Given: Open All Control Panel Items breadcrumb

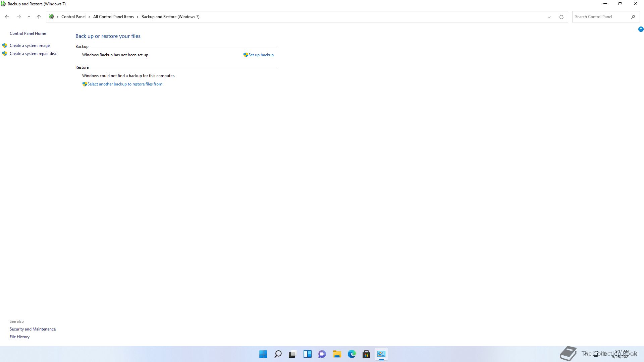Looking at the screenshot, I should tap(113, 17).
